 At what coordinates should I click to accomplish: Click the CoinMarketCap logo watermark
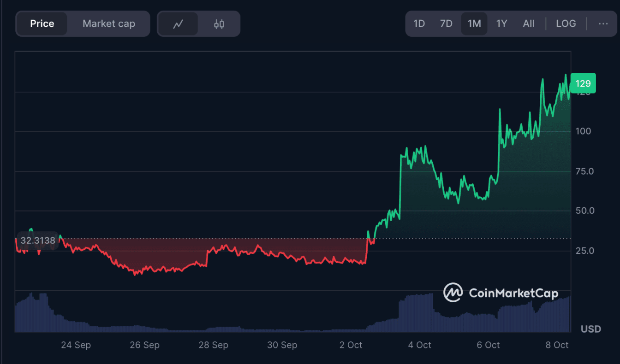click(501, 293)
